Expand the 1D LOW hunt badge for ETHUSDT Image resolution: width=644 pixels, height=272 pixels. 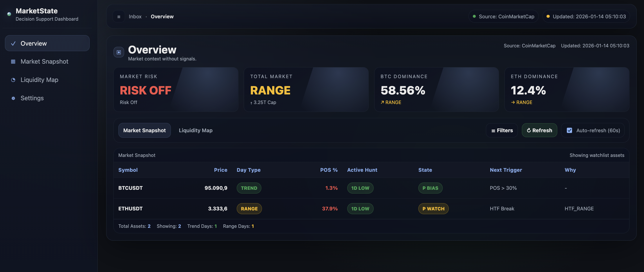(x=360, y=209)
